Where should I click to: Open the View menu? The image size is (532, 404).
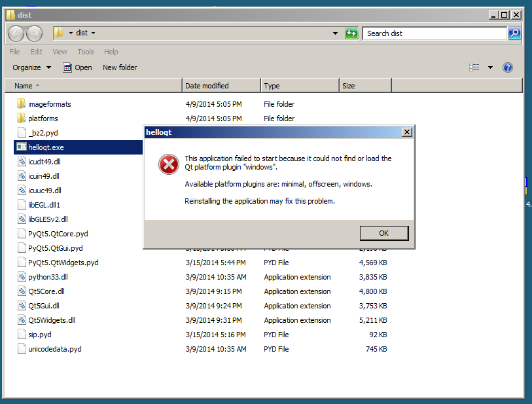click(x=60, y=52)
